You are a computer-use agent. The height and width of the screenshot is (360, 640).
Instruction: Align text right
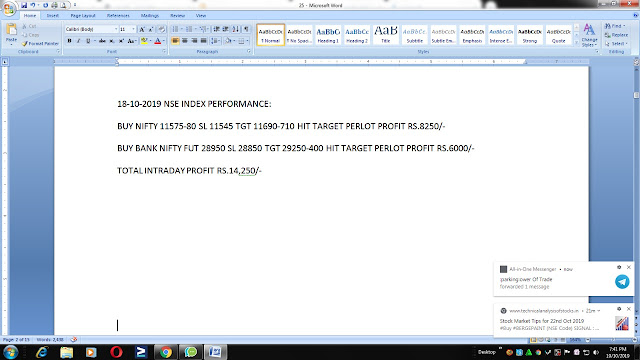[194, 41]
